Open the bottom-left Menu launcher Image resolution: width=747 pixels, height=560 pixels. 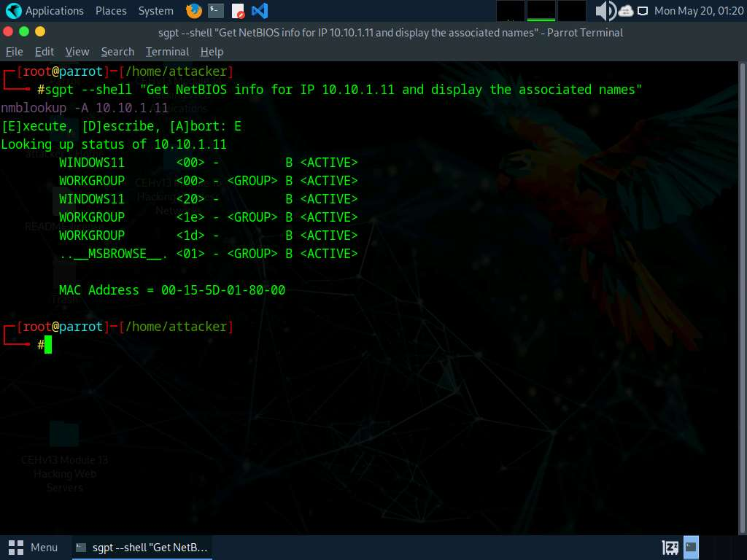(34, 547)
